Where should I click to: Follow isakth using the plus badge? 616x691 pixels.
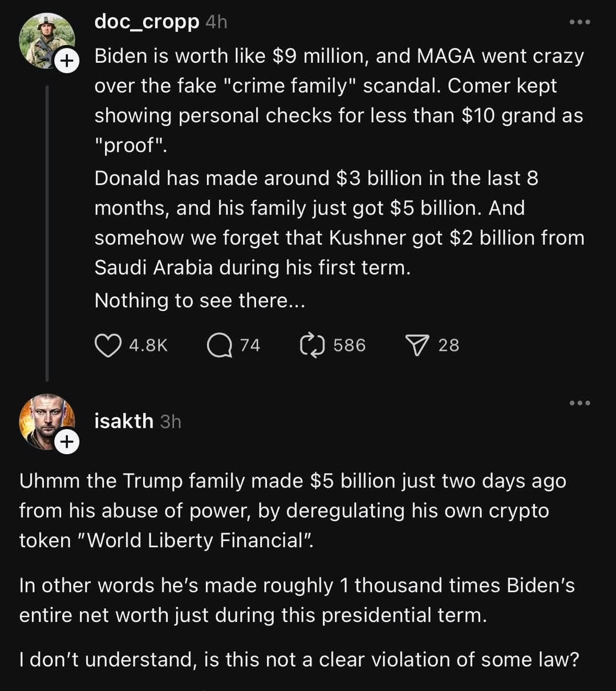click(66, 441)
